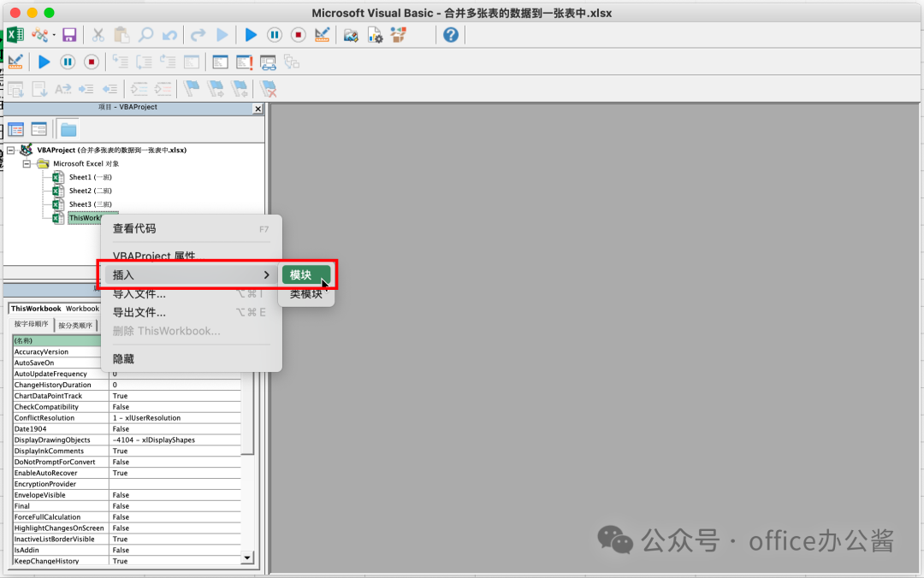The image size is (924, 578).
Task: Click List Properties/Methods icon in edit toolbar
Action: 15,89
